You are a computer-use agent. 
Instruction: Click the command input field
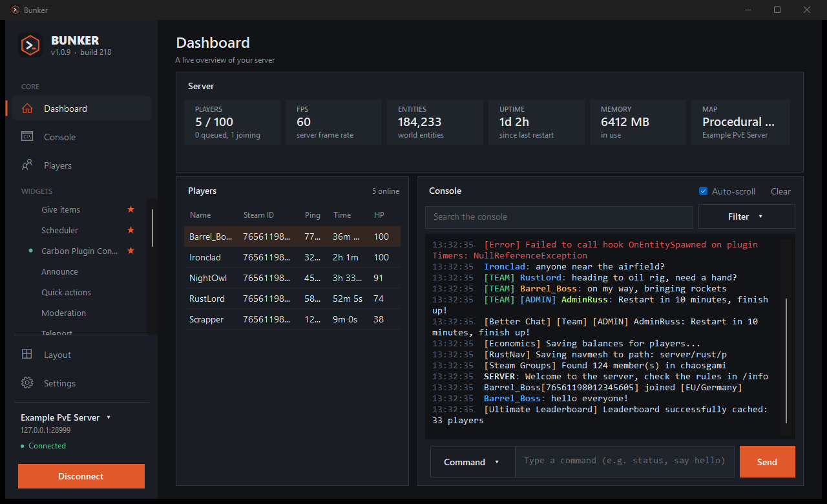625,462
